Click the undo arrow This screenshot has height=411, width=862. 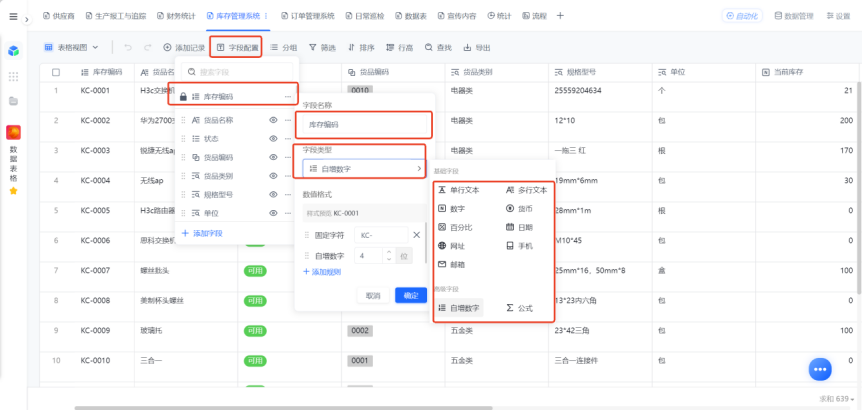click(128, 48)
